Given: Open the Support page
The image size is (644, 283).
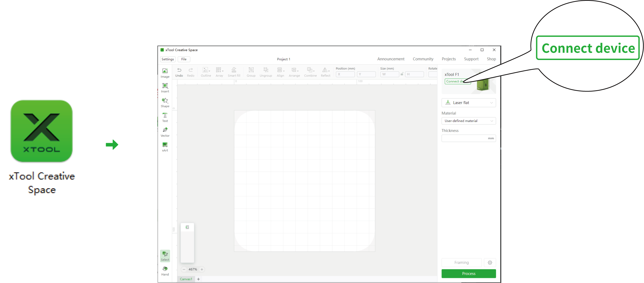Looking at the screenshot, I should click(x=471, y=59).
